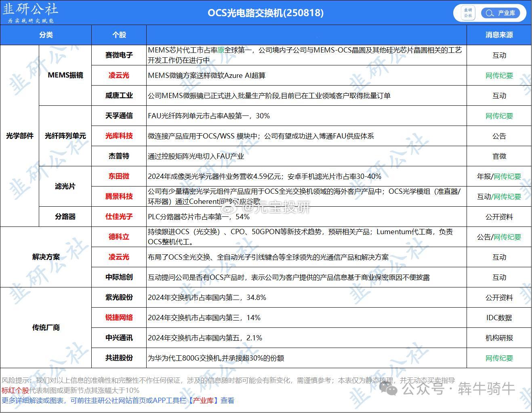
Task: Select the 中兴通讯 stock cell
Action: [x=119, y=338]
